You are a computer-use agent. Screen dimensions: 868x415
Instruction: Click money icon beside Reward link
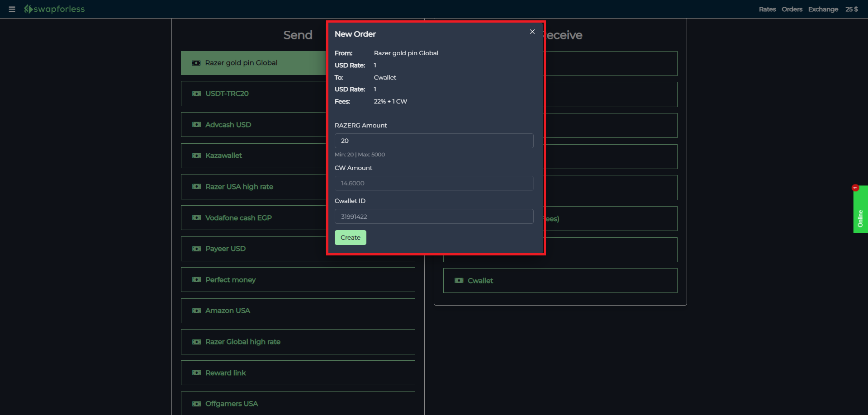tap(197, 373)
